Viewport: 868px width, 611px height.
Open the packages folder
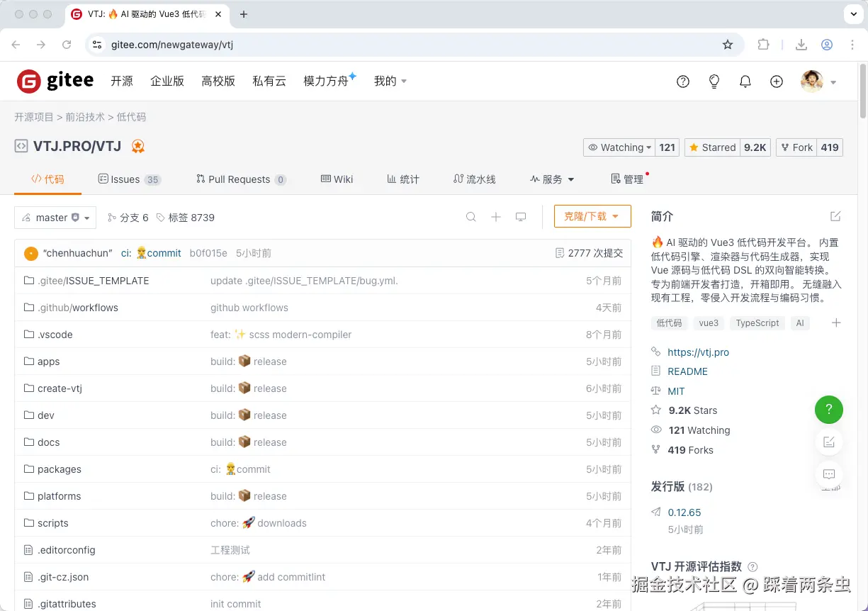60,469
